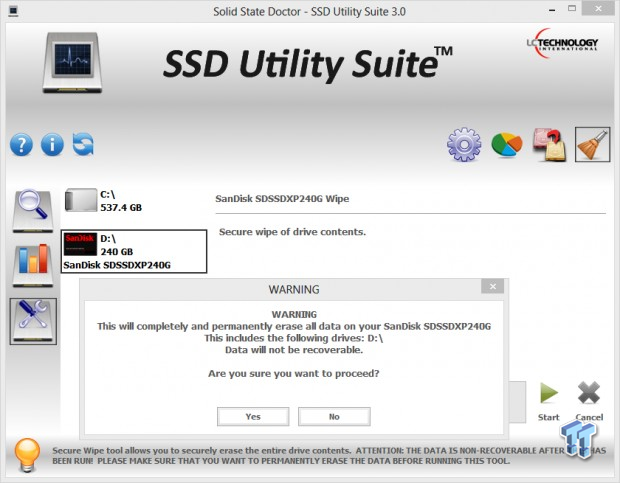Select the wrench and screwdriver tools icon
620x483 pixels.
(x=33, y=321)
